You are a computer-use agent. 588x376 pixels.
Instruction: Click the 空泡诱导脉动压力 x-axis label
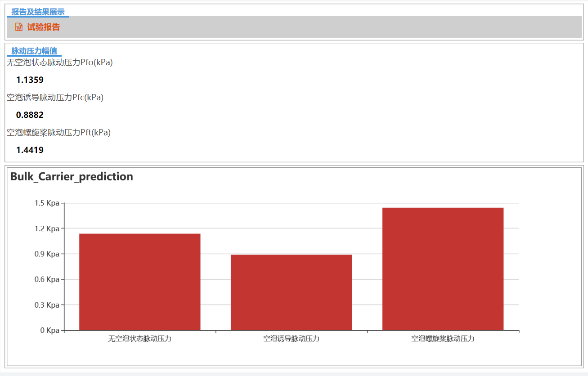[x=291, y=339]
